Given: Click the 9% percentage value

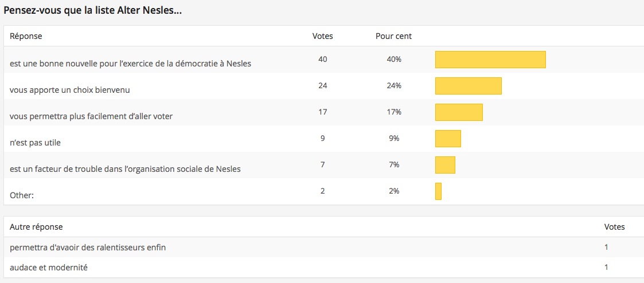Looking at the screenshot, I should (393, 138).
